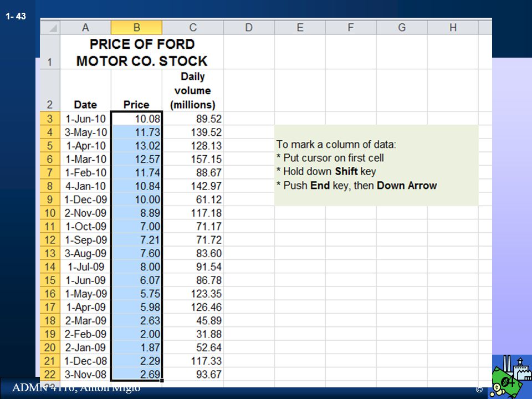The image size is (532, 399).
Task: Click the volume cell 126.46
Action: pyautogui.click(x=193, y=307)
